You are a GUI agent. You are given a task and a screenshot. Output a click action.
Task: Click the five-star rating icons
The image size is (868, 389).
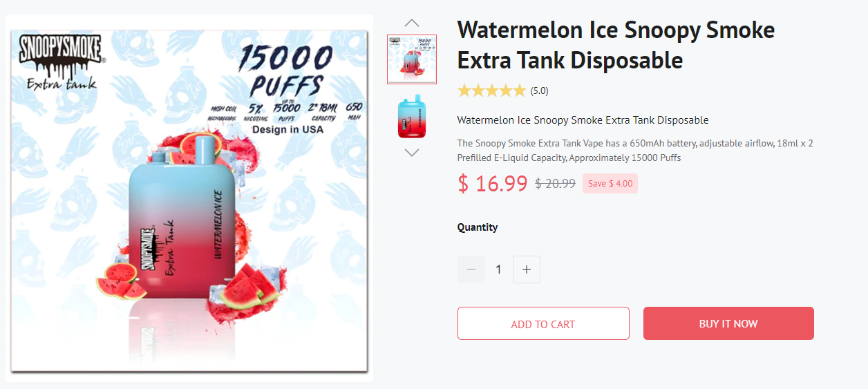click(x=491, y=91)
